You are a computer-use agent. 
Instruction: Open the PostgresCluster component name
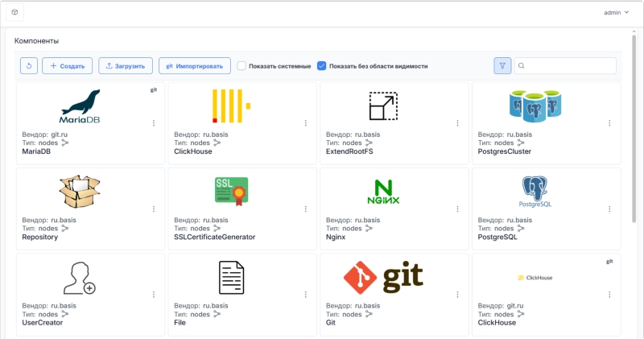click(x=505, y=151)
